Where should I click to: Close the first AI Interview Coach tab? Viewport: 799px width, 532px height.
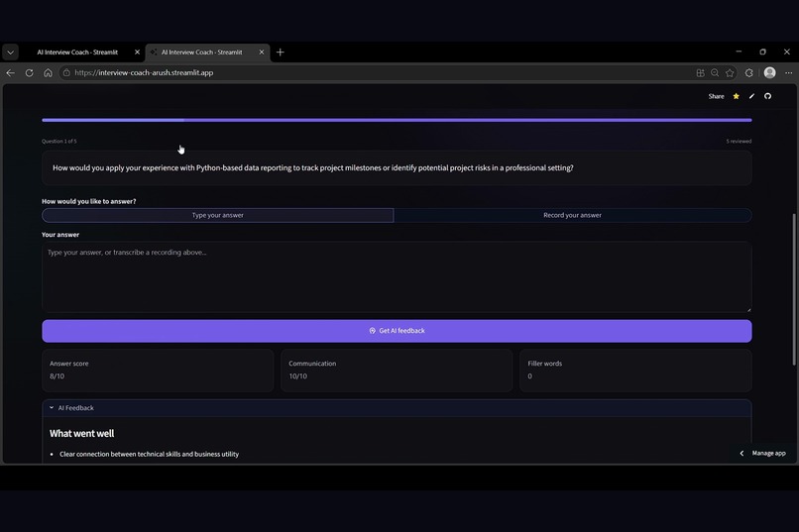(x=137, y=52)
